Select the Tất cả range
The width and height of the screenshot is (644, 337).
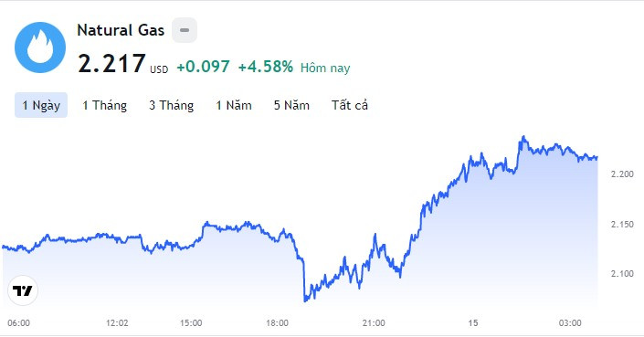[x=350, y=105]
